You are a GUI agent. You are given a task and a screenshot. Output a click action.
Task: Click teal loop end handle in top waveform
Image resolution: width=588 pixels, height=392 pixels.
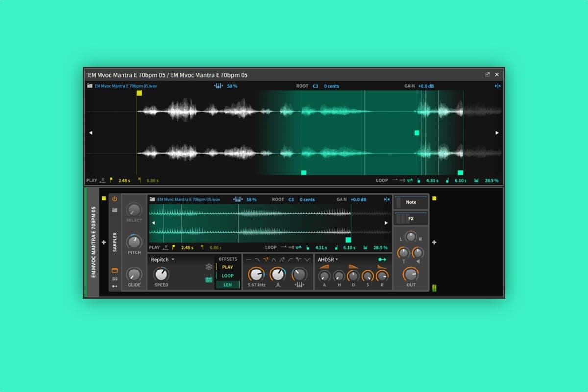(460, 172)
